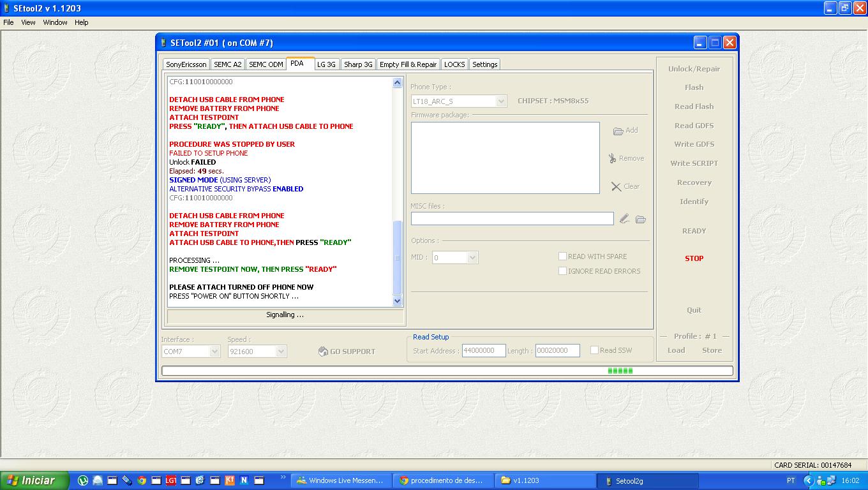Switch to Chrome procedimento taskbar item
The height and width of the screenshot is (490, 868).
coord(443,480)
